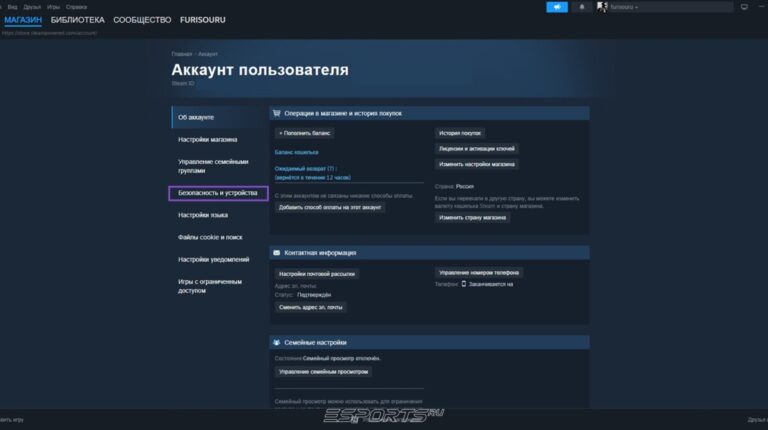Image resolution: width=768 pixels, height=430 pixels.
Task: Click the Пополнить баланс button
Action: pos(304,133)
